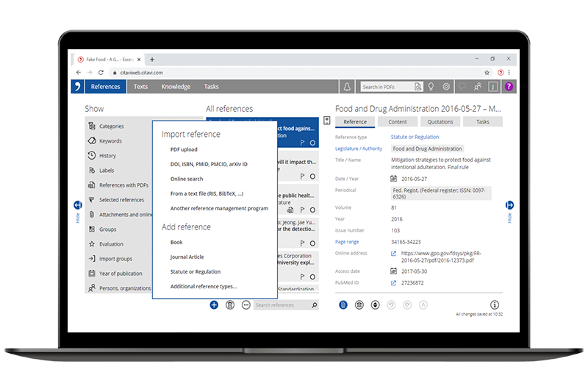Hide the right panel with the blue arrow
Viewport: 588px width, 392px height.
pyautogui.click(x=509, y=204)
